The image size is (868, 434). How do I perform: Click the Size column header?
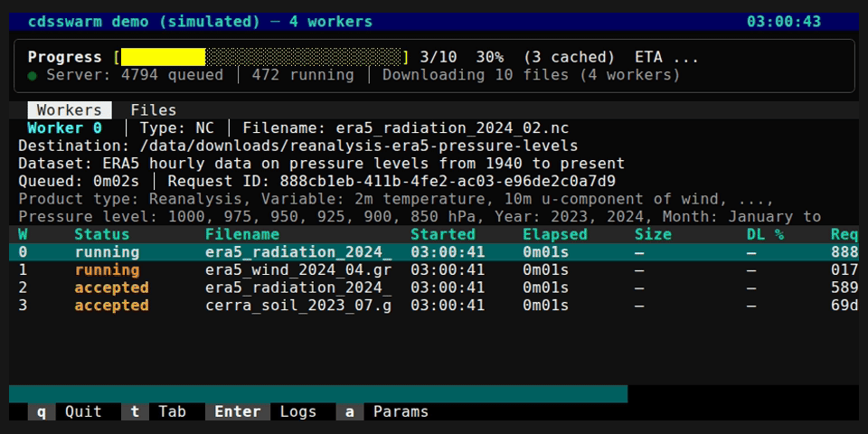coord(653,234)
